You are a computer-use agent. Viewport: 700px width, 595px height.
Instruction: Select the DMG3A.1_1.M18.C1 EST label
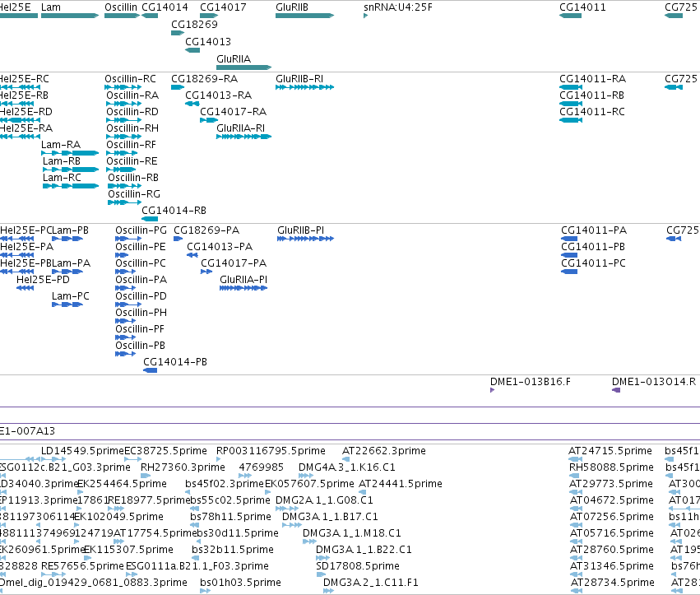352,533
